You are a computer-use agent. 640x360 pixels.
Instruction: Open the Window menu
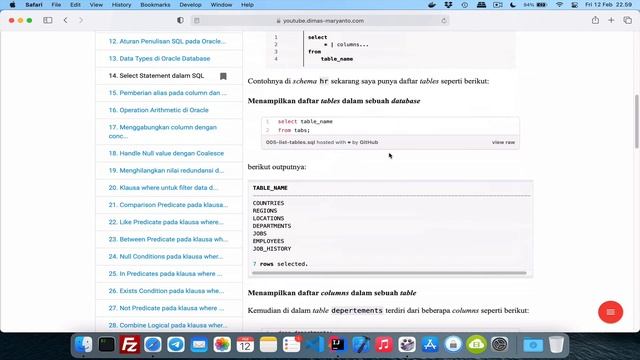tap(221, 5)
